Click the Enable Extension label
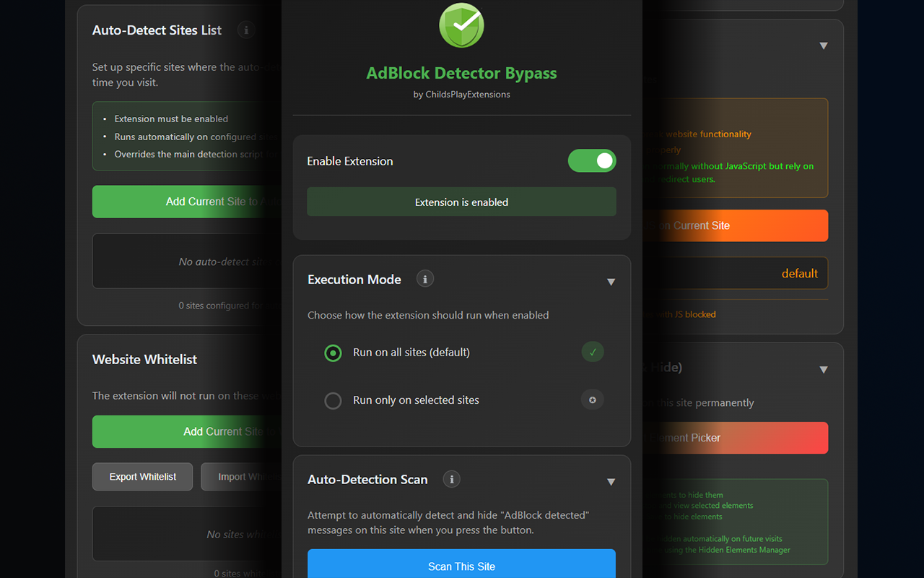This screenshot has width=924, height=578. click(x=350, y=161)
